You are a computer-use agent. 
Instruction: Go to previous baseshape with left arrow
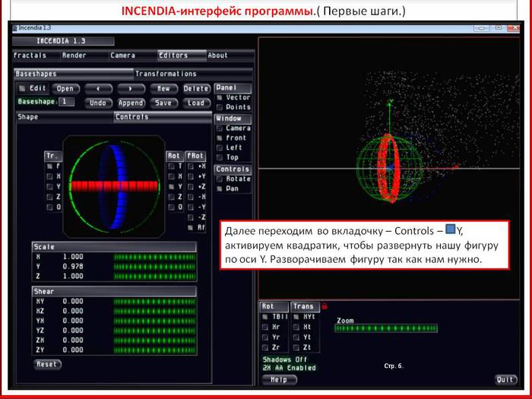98,89
